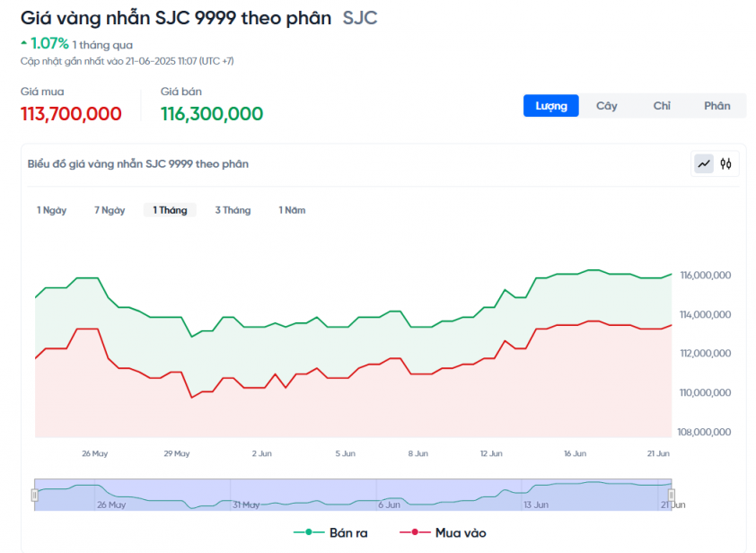Switch chart to 3 Tháng range

tap(233, 210)
